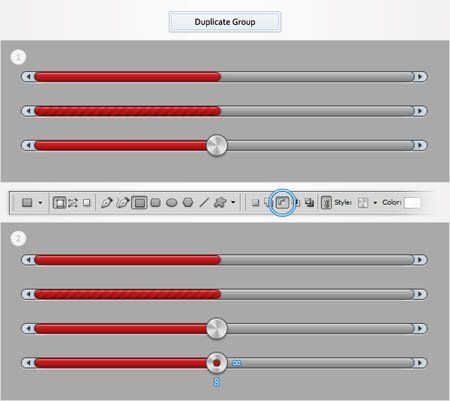450x401 pixels.
Task: Pick the Line tool
Action: [204, 202]
